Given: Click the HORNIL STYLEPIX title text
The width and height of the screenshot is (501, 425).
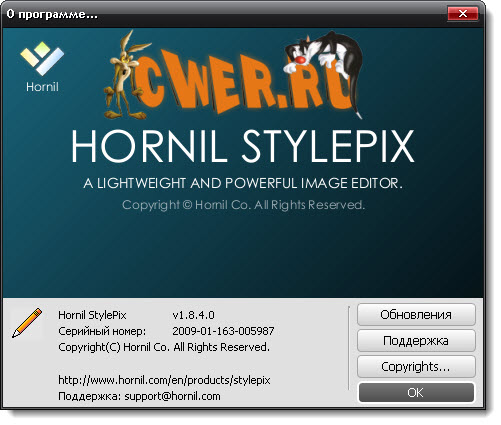Looking at the screenshot, I should (x=243, y=146).
